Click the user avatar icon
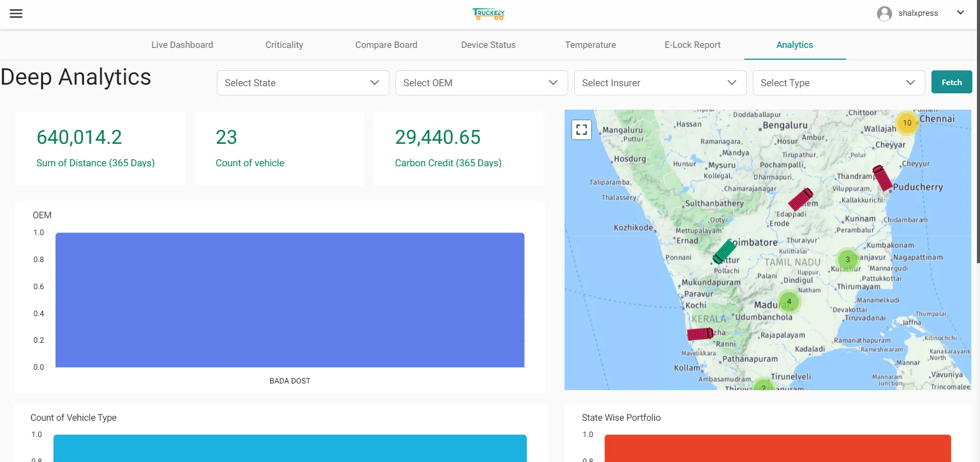 [885, 13]
